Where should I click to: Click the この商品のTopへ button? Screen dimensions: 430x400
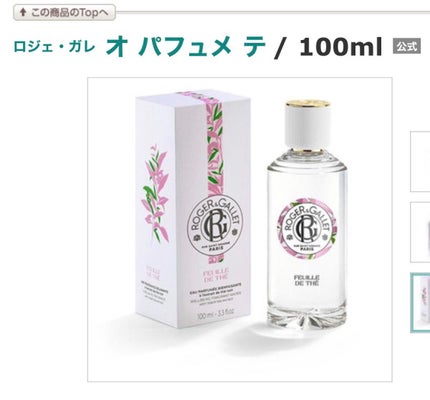[65, 13]
